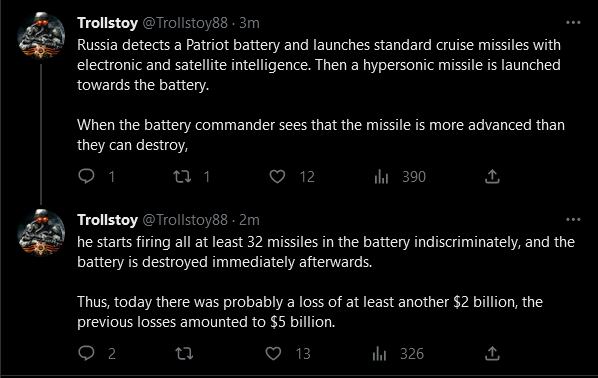Open Trollstoy avatar on first tweet
Screen dimensions: 598x378
coord(41,36)
